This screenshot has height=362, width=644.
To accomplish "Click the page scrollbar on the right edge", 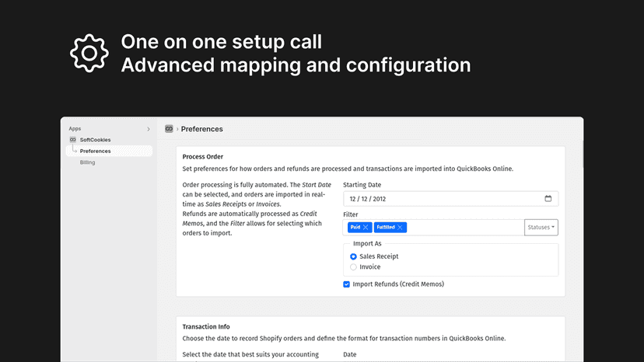I will (x=583, y=154).
